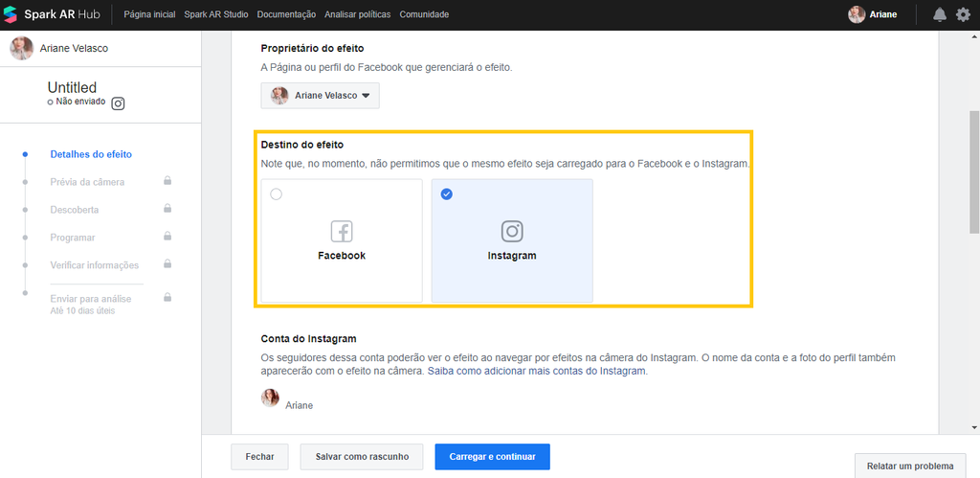Open the Página inicial menu item
The image size is (980, 478).
tap(149, 14)
